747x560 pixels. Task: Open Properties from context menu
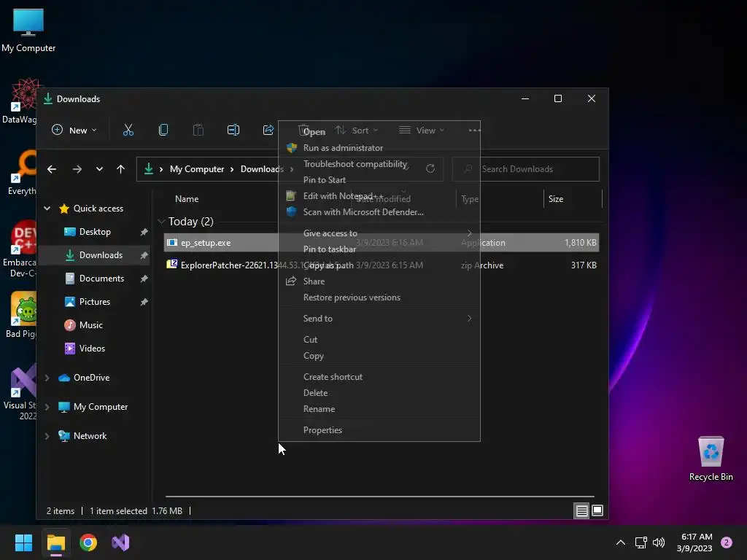tap(379, 430)
